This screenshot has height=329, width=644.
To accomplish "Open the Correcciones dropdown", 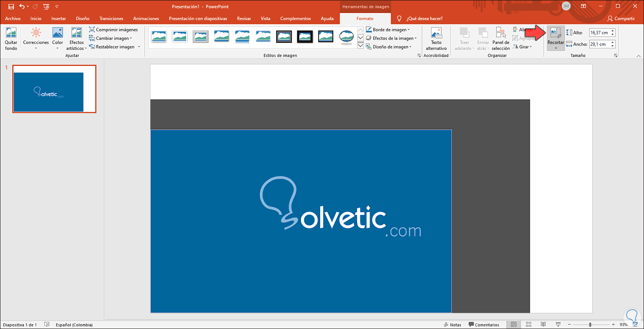I will (36, 39).
